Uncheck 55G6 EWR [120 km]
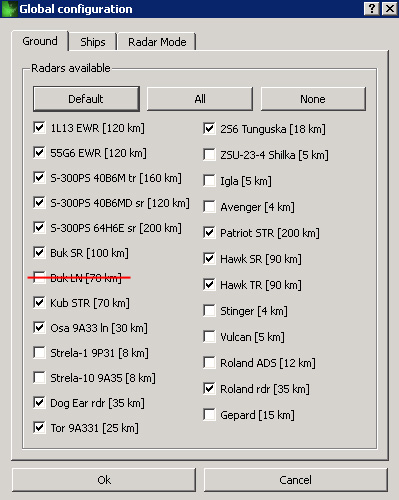399x500 pixels. [39, 153]
